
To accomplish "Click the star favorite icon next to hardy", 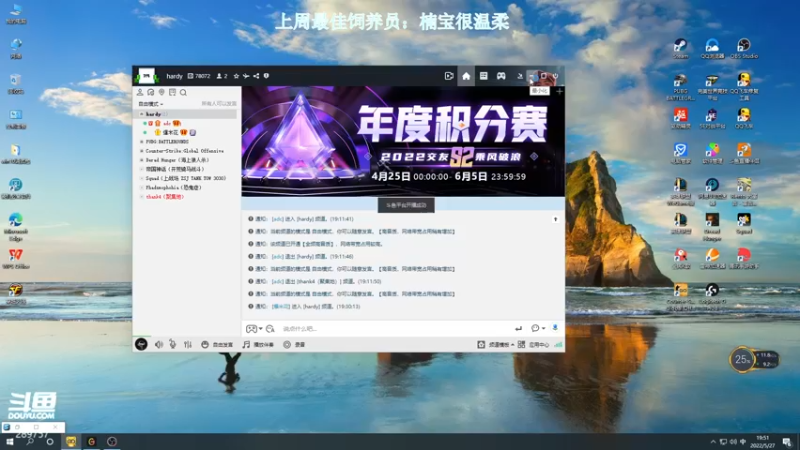I will 236,76.
